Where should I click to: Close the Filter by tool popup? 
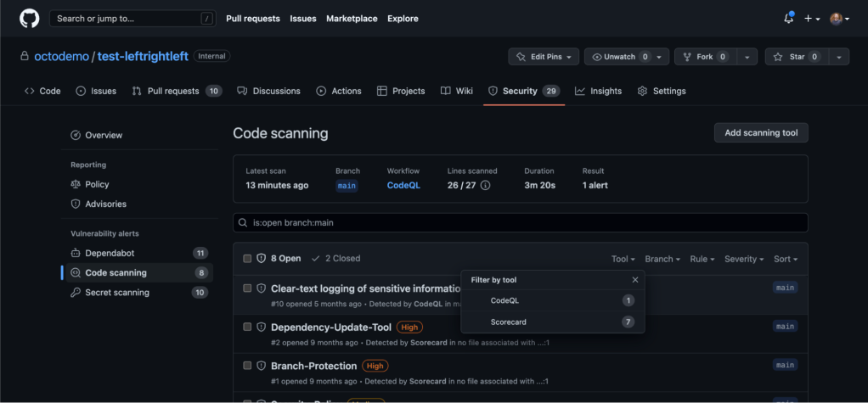pos(634,279)
